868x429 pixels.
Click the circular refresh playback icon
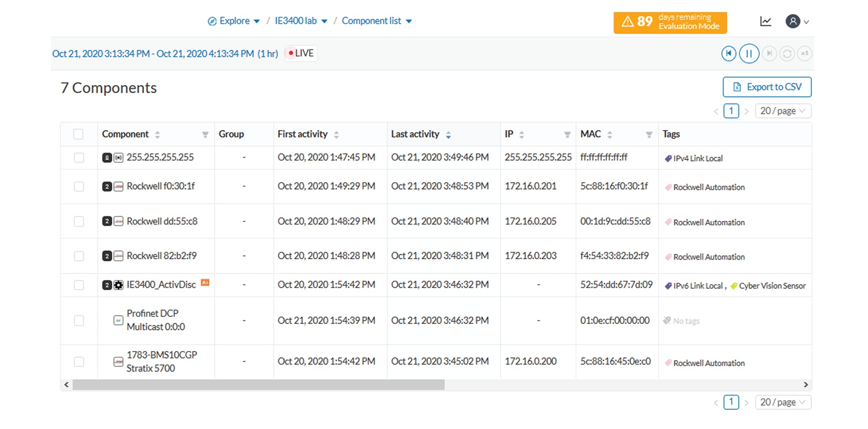pos(787,53)
